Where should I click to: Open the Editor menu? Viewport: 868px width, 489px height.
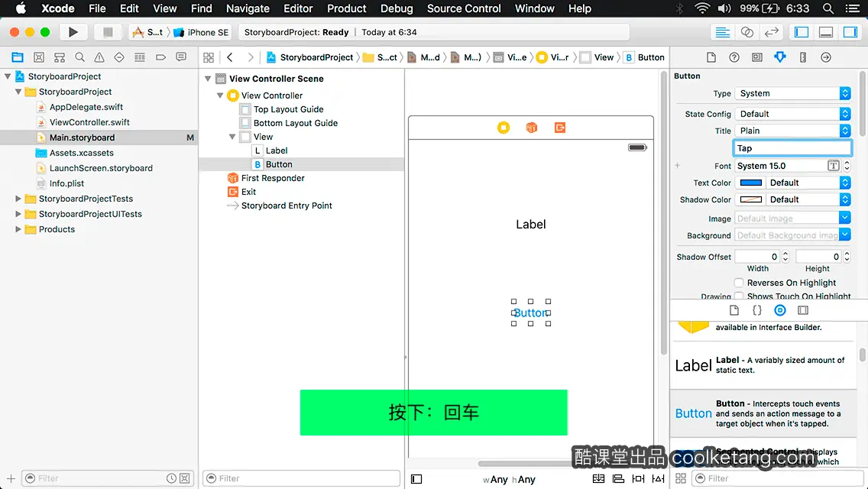[298, 8]
